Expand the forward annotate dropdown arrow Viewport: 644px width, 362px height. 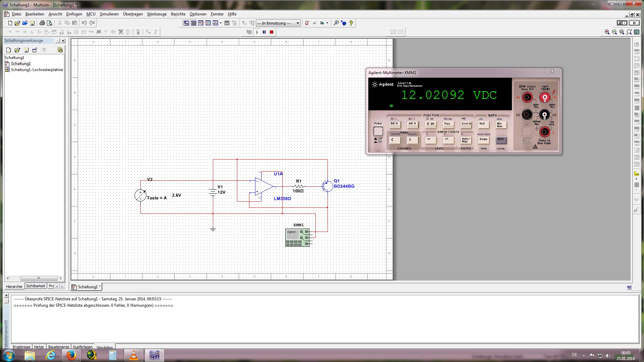tap(327, 23)
